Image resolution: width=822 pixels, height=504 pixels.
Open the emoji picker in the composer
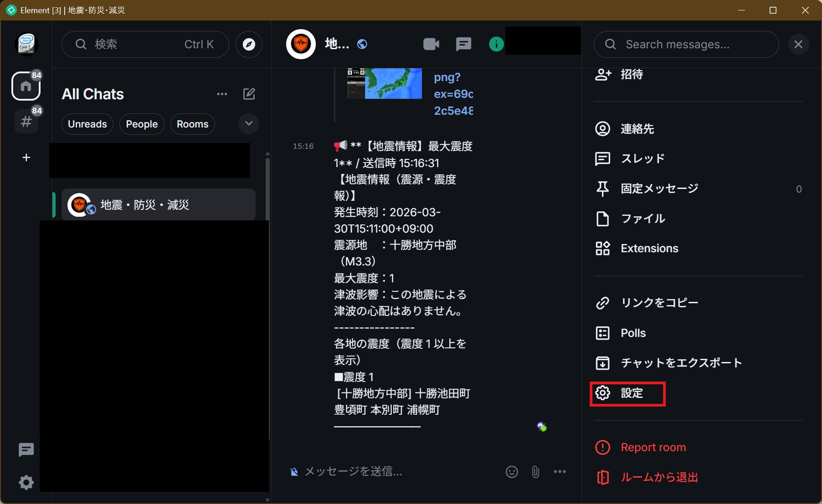point(511,472)
